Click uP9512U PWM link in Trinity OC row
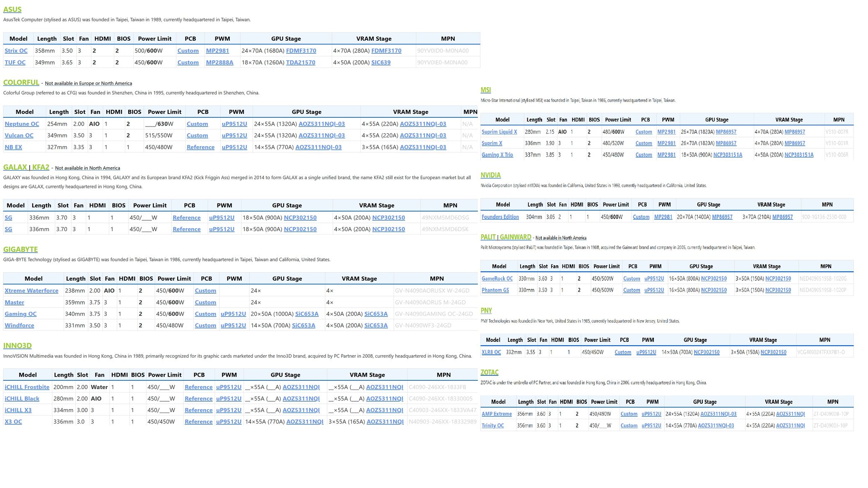Image resolution: width=868 pixels, height=488 pixels. 651,426
